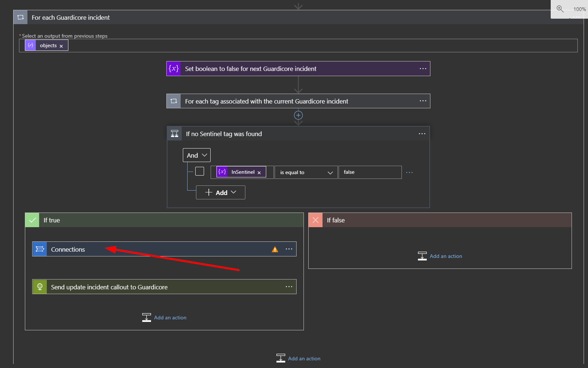588x368 pixels.
Task: Expand Send update incident callout to Guardicore
Action: click(164, 287)
